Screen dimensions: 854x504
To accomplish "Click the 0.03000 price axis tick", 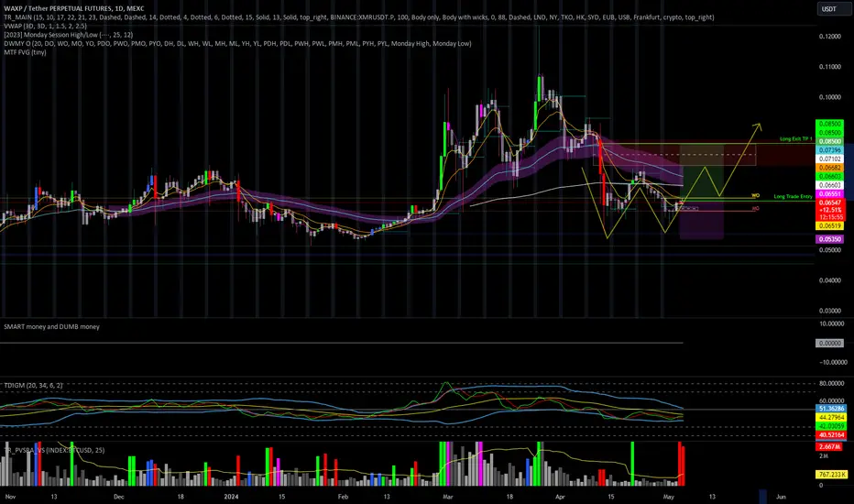I will pyautogui.click(x=830, y=312).
